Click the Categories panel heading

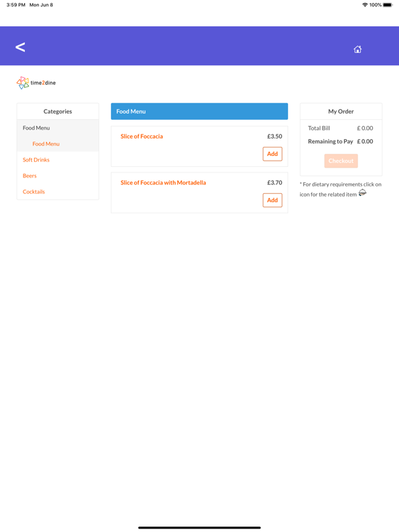point(57,112)
